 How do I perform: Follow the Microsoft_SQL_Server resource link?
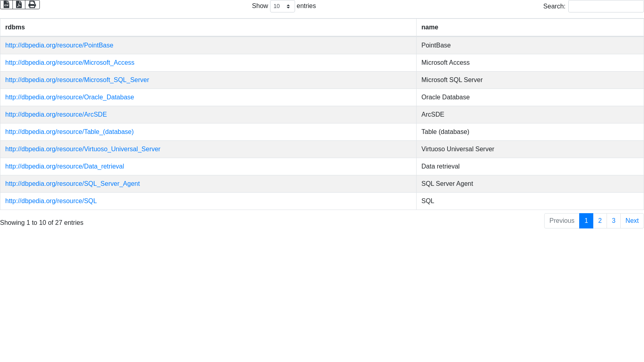pos(77,80)
